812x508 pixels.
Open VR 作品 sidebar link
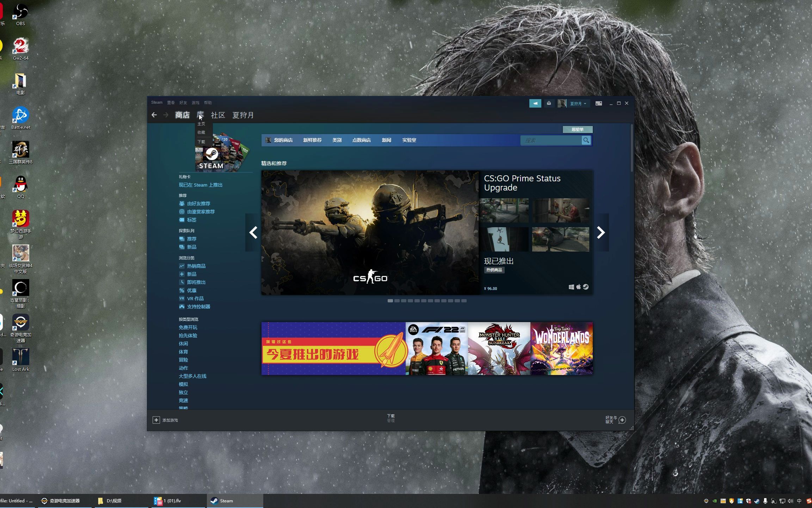(195, 298)
